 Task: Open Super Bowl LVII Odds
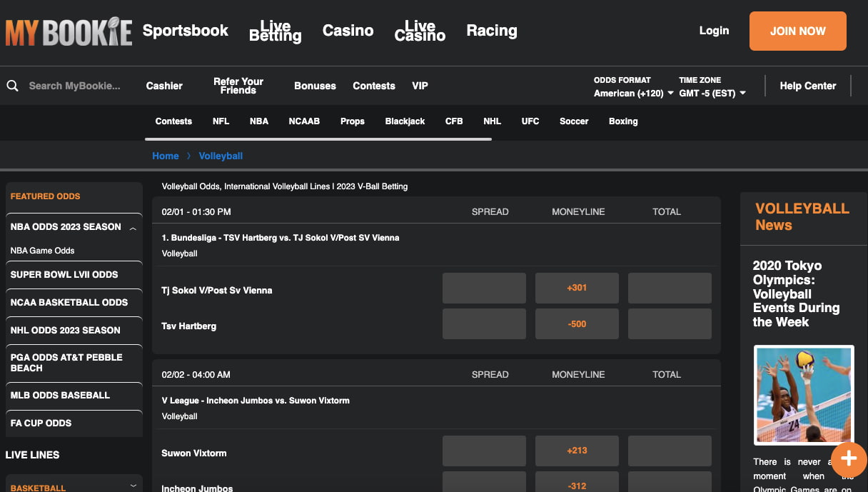click(64, 274)
